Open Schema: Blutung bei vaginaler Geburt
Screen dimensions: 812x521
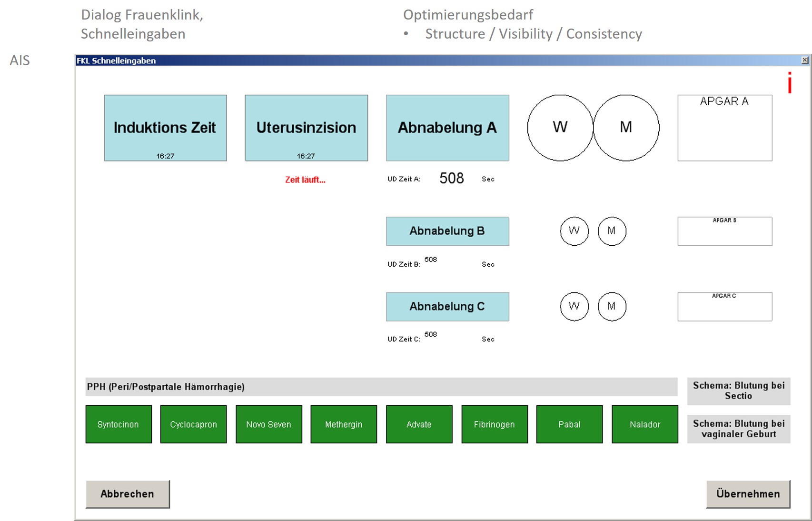(738, 429)
